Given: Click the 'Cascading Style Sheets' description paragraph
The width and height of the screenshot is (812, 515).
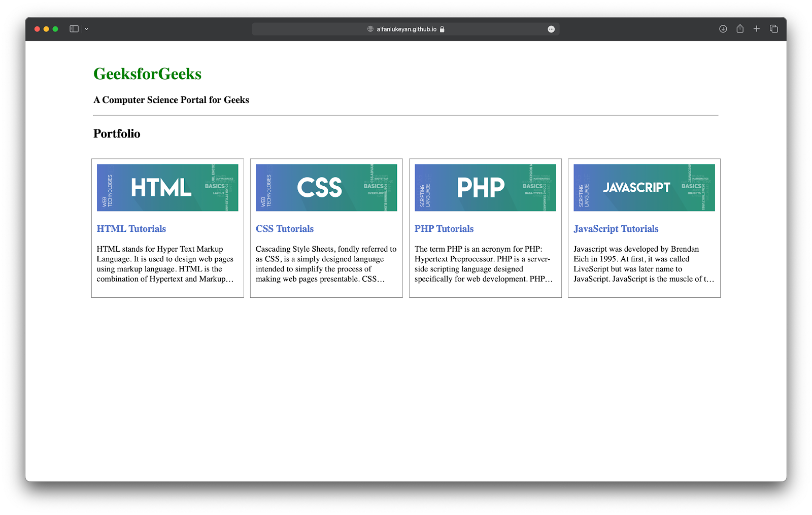Looking at the screenshot, I should (326, 264).
